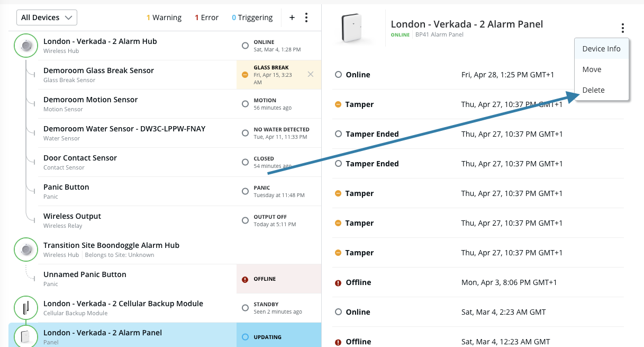Screen dimensions: 644x347
Task: Choose Move in the context menu
Action: click(x=592, y=69)
